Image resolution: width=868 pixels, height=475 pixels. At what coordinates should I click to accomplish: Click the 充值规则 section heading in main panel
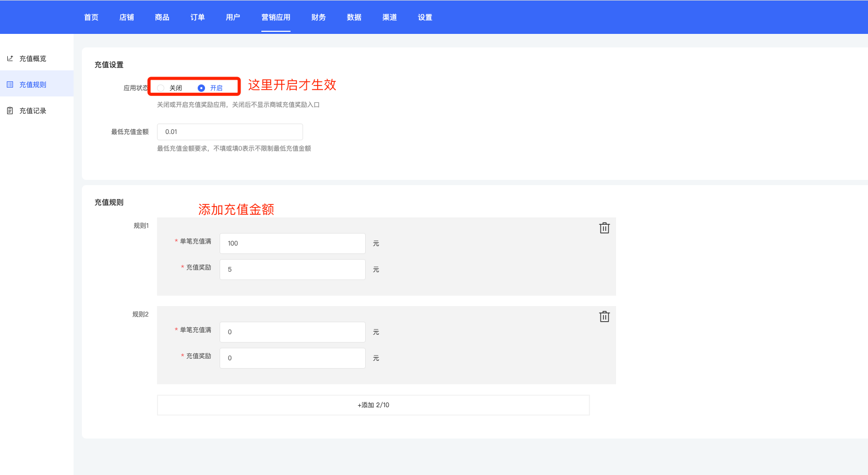coord(109,202)
